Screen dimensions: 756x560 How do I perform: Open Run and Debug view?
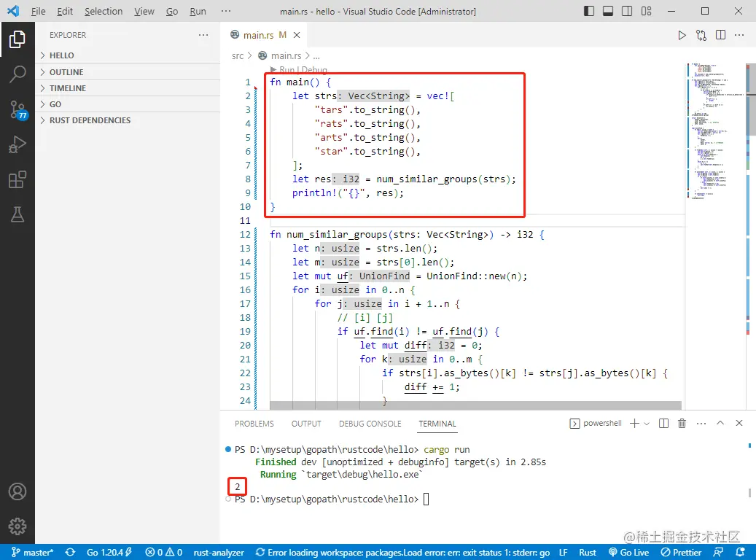coord(17,144)
